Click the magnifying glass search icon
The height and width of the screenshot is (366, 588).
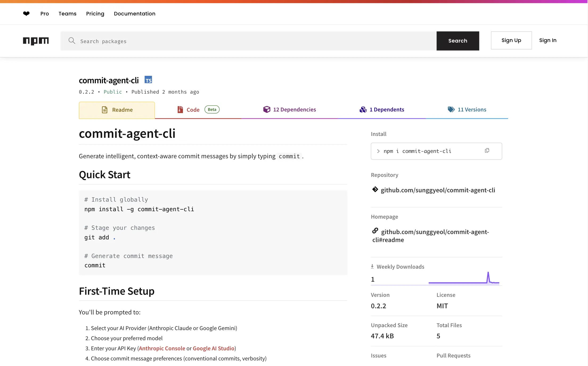(x=72, y=41)
